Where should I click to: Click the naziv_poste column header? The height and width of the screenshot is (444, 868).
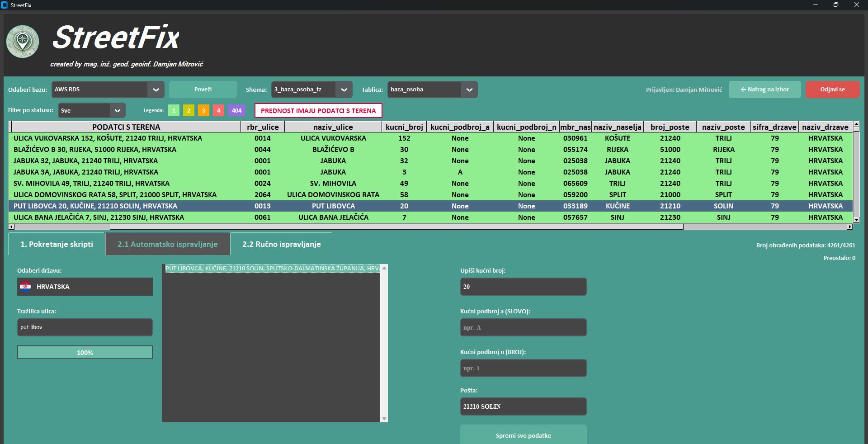pyautogui.click(x=723, y=127)
